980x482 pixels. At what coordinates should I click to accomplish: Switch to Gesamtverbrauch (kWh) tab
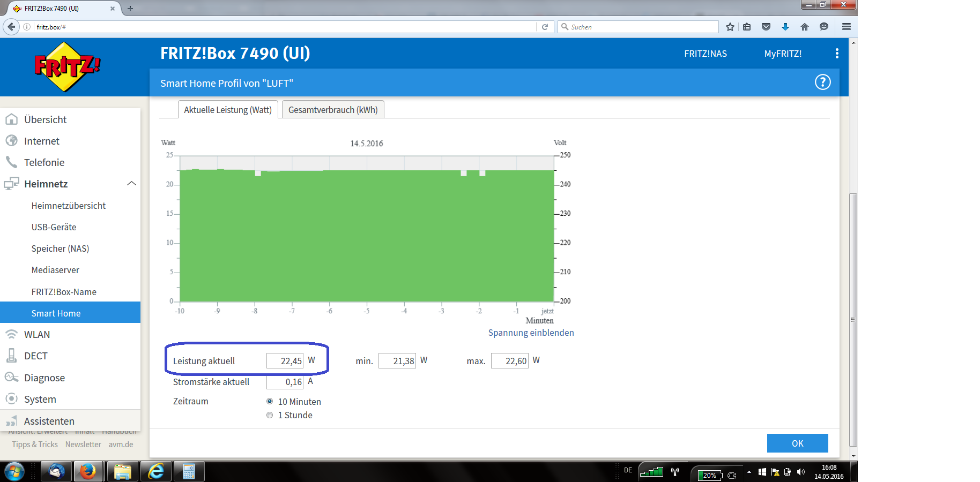point(333,110)
